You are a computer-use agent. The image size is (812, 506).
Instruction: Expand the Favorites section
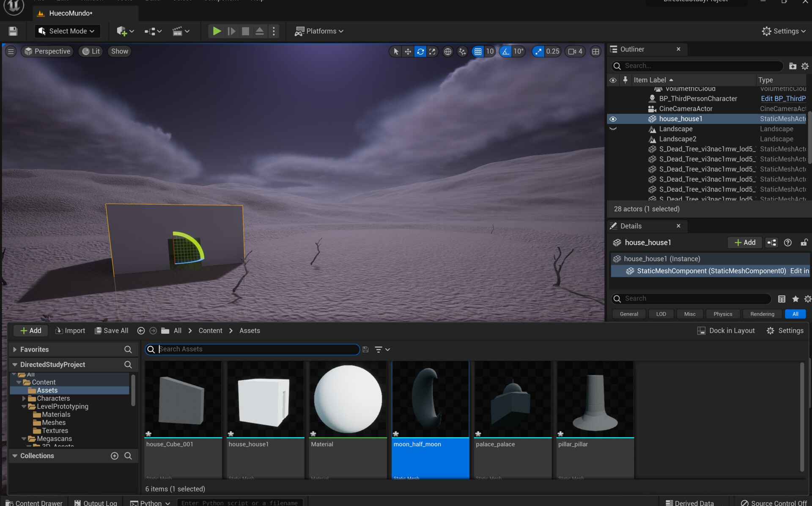pos(15,349)
